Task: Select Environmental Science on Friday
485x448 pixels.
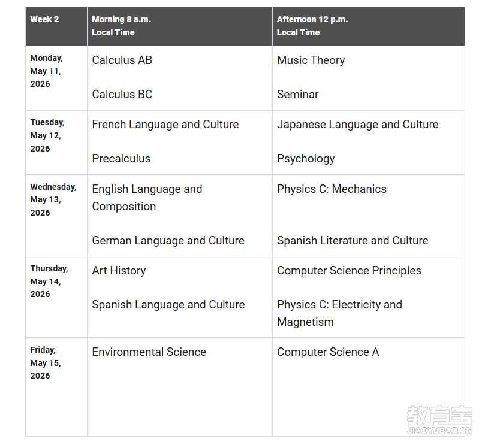Action: pos(149,352)
